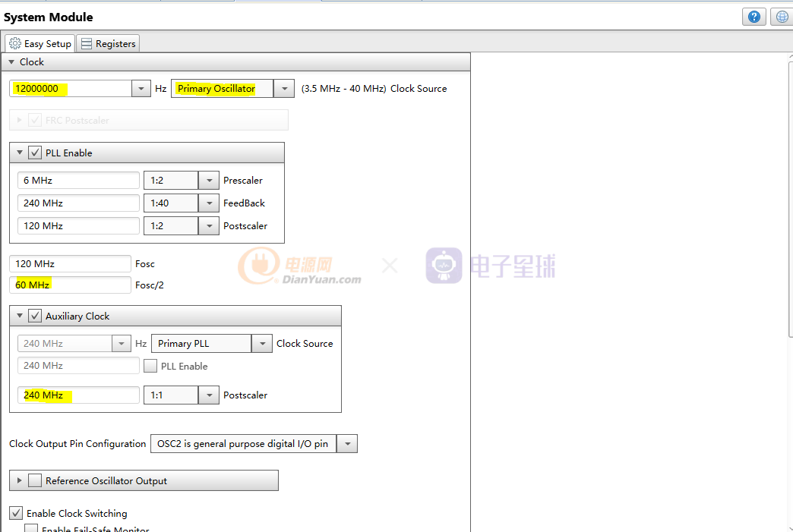793x532 pixels.
Task: Open the 1:40 FeedBack dropdown
Action: [x=208, y=203]
